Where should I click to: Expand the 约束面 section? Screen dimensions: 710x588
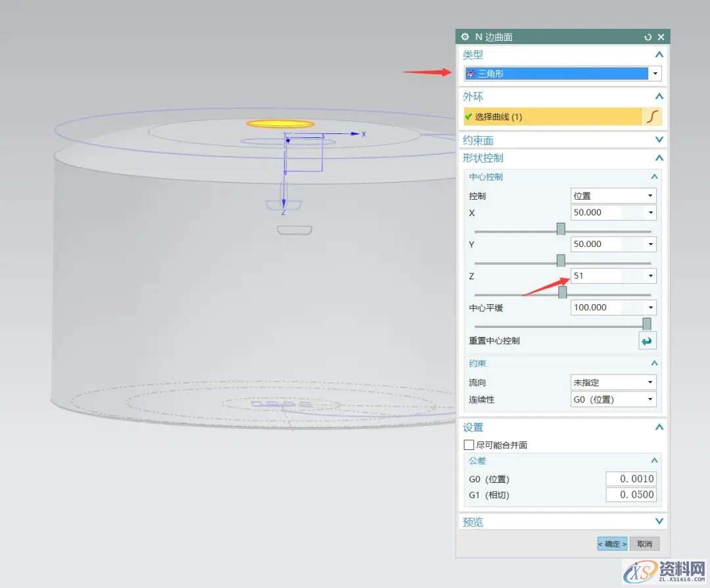(x=659, y=140)
